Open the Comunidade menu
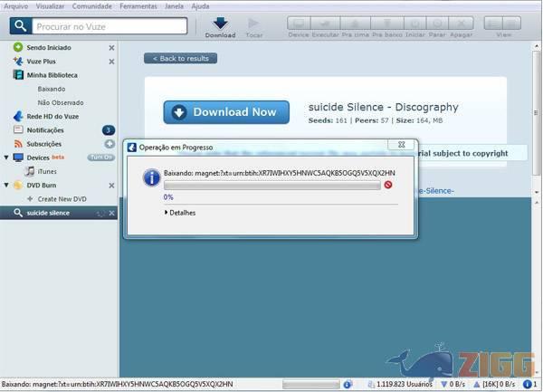Viewport: 543px width, 392px height. [x=92, y=6]
